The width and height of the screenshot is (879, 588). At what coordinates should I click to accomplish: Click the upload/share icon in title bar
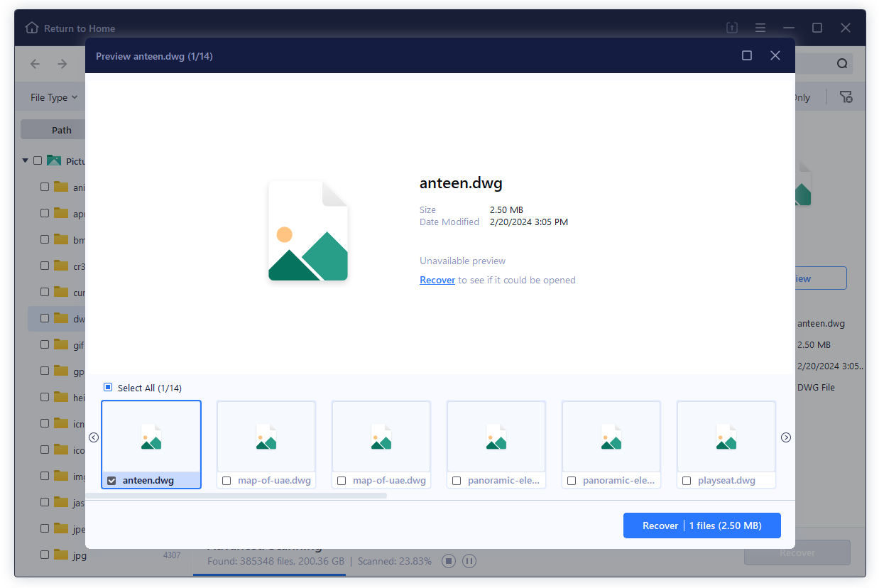pos(732,28)
